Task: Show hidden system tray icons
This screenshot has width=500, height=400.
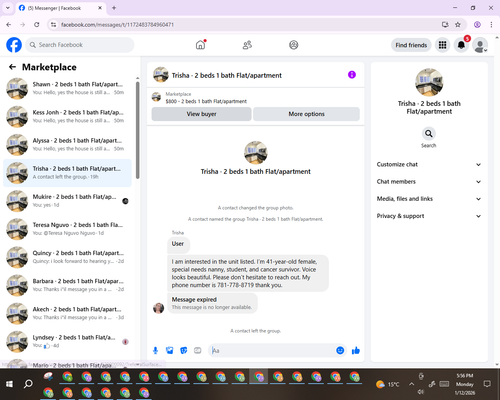Action: (412, 384)
